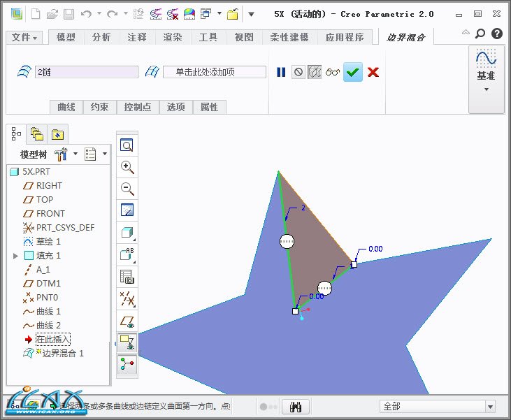Click the Save disk icon
This screenshot has height=420, width=511.
[x=69, y=14]
